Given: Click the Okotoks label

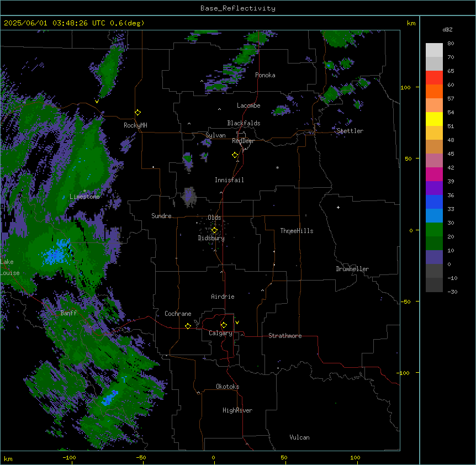Looking at the screenshot, I should [228, 387].
